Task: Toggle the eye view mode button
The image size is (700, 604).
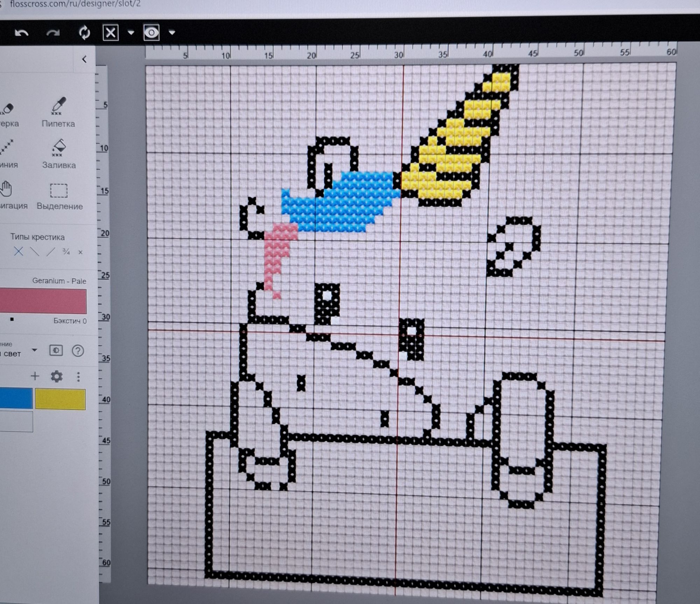Action: pyautogui.click(x=152, y=33)
